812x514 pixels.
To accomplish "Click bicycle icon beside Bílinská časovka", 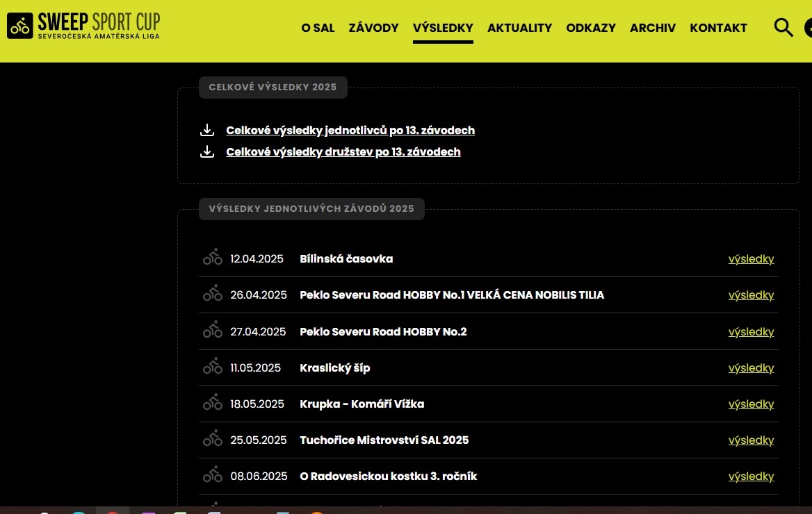I will pos(213,258).
